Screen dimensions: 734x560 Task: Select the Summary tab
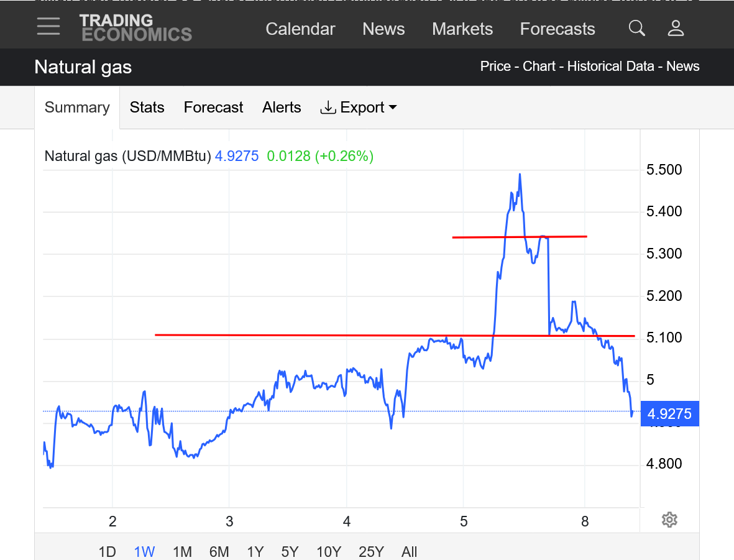coord(77,108)
